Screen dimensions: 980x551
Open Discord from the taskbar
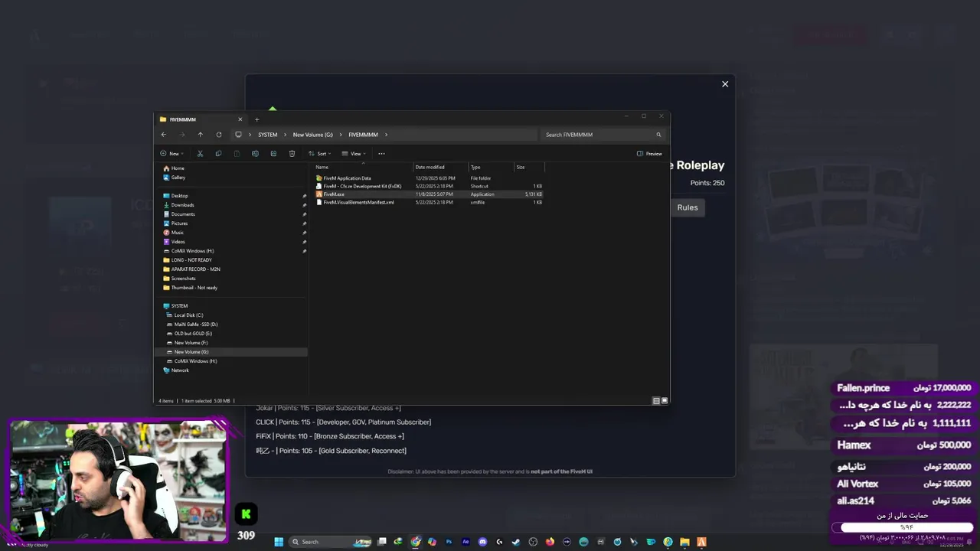coord(482,542)
